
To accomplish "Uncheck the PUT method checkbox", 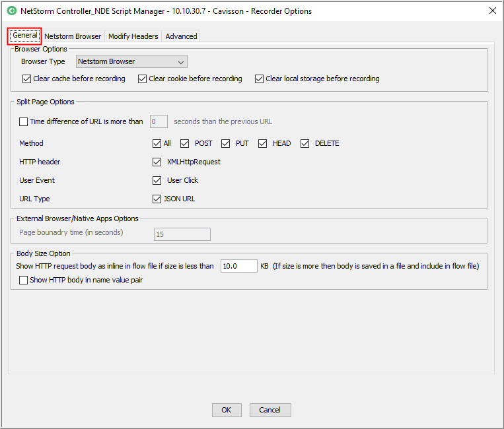I will click(225, 143).
